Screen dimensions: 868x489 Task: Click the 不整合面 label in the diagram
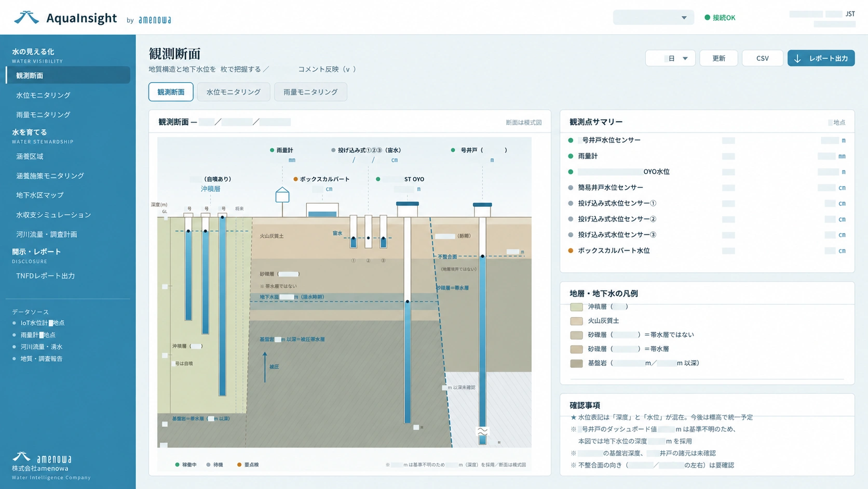click(x=447, y=257)
